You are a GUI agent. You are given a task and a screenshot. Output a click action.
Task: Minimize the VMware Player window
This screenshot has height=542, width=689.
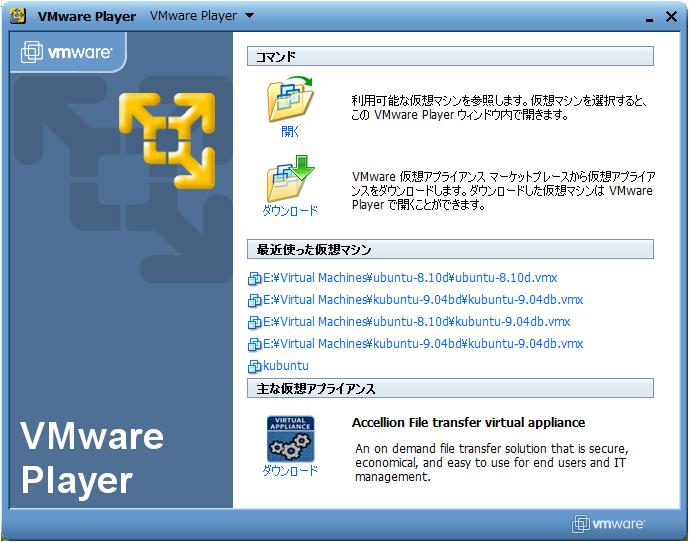pyautogui.click(x=648, y=17)
